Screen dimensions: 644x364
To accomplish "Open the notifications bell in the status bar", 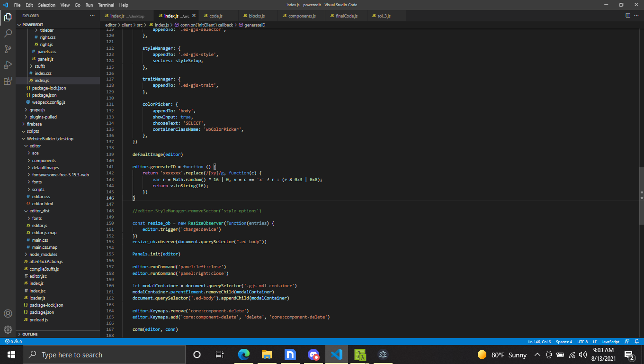I will click(x=636, y=341).
